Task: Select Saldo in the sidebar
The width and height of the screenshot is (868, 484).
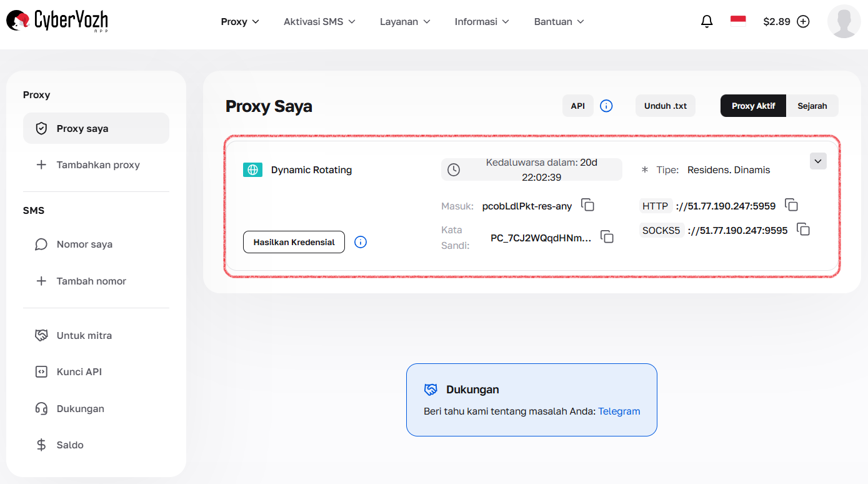Action: [x=69, y=445]
